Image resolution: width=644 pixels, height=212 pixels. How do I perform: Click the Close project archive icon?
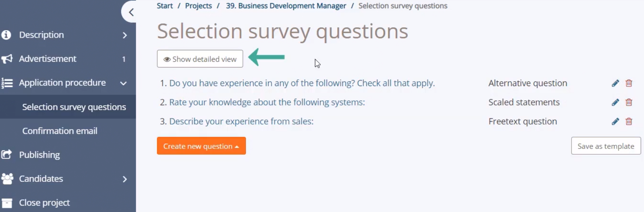pyautogui.click(x=6, y=203)
